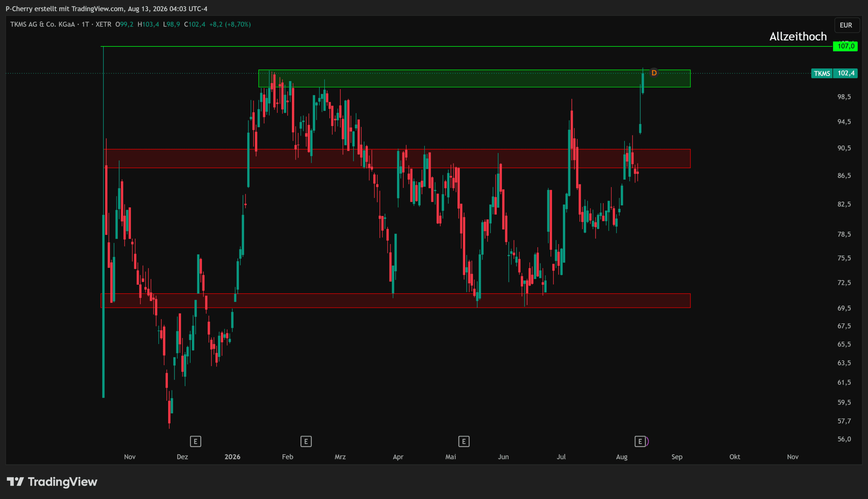The height and width of the screenshot is (499, 868).
Task: Click the TKMS AG & Co. KGaA title
Action: coord(42,24)
